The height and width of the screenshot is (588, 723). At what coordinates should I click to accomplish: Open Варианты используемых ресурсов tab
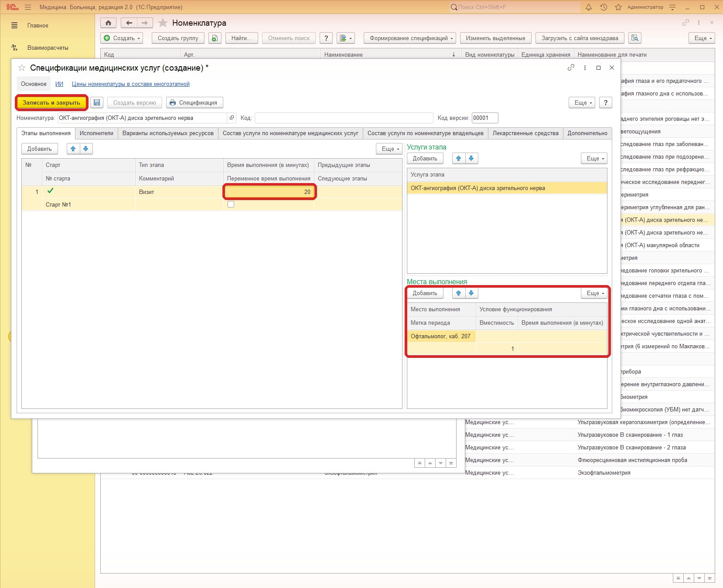coord(168,133)
